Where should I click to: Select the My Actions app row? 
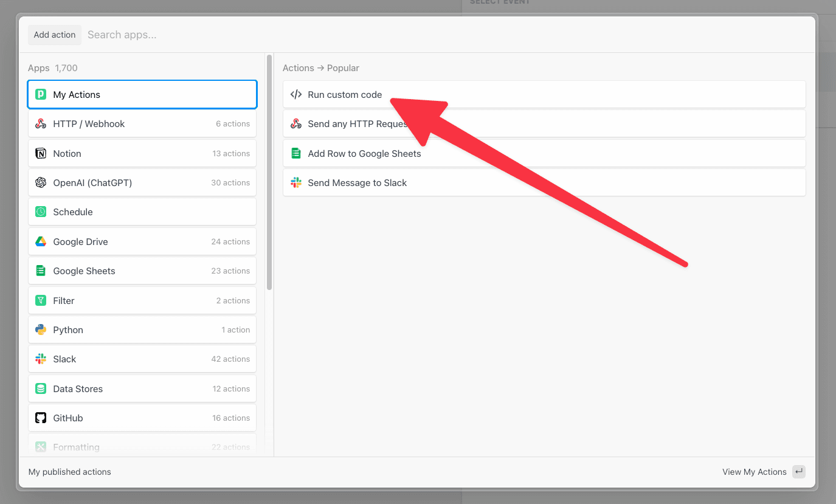click(x=142, y=94)
